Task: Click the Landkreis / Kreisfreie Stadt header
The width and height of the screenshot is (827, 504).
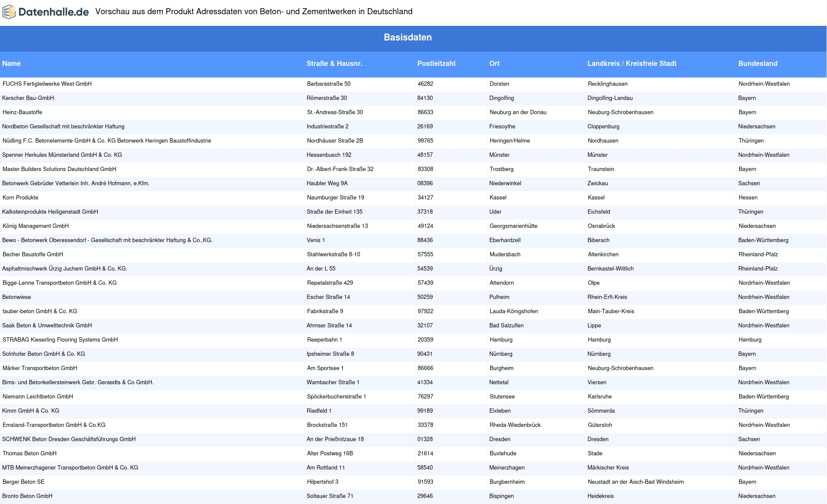Action: click(x=631, y=63)
